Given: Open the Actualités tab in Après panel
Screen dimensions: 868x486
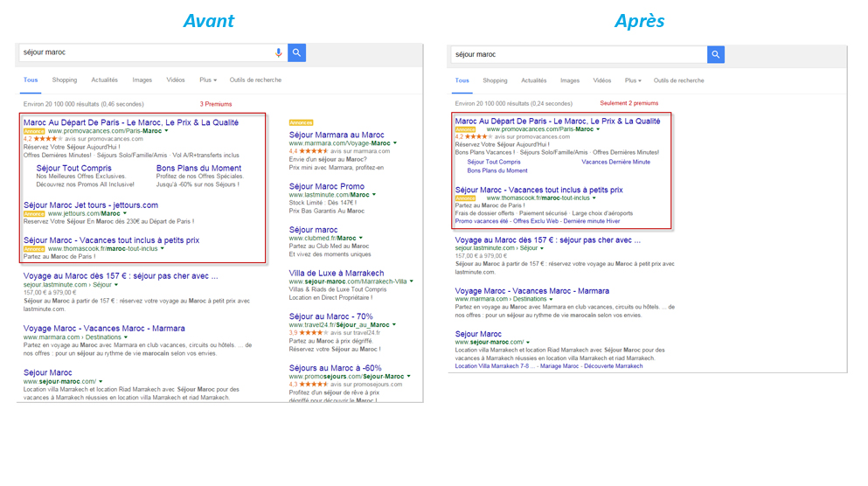Looking at the screenshot, I should (533, 80).
